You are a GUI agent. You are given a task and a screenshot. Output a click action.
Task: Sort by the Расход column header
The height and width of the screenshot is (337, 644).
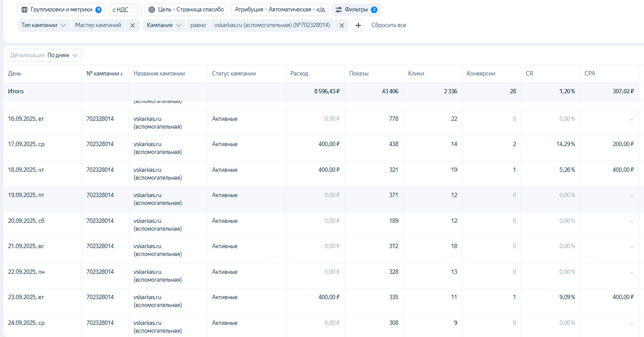(x=299, y=74)
